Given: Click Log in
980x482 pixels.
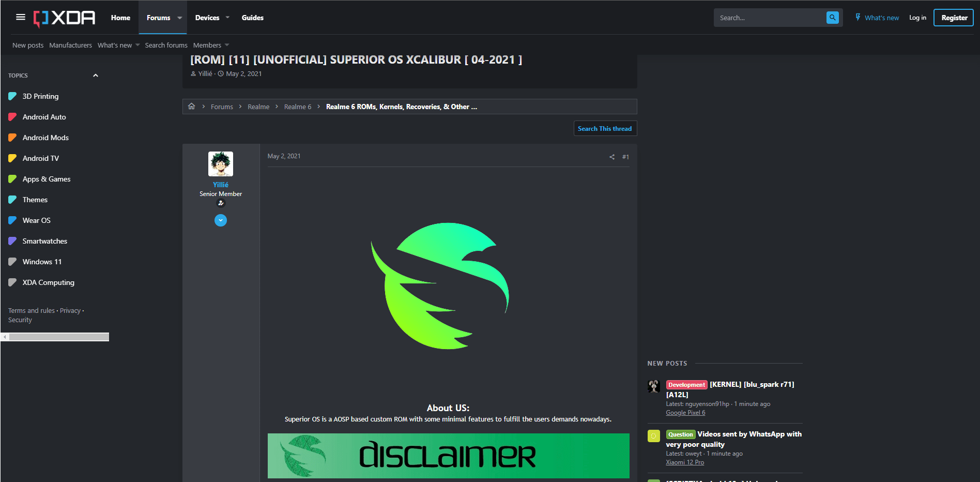Looking at the screenshot, I should coord(917,18).
